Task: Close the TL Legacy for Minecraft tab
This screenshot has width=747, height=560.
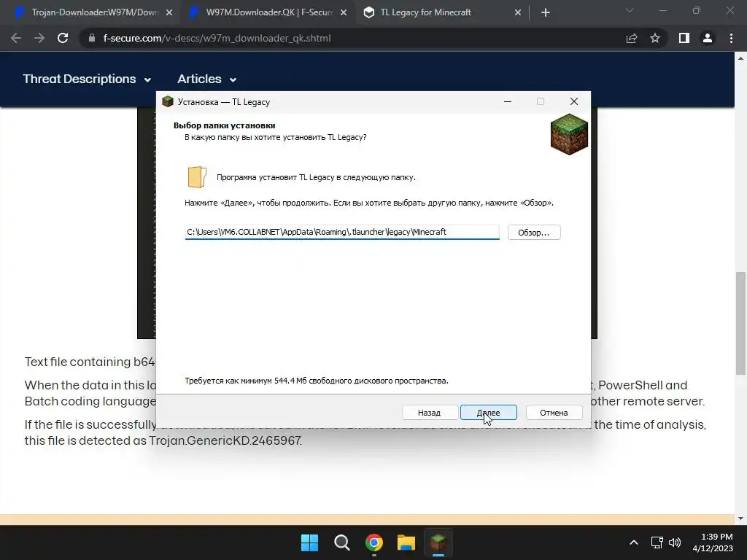Action: (518, 13)
